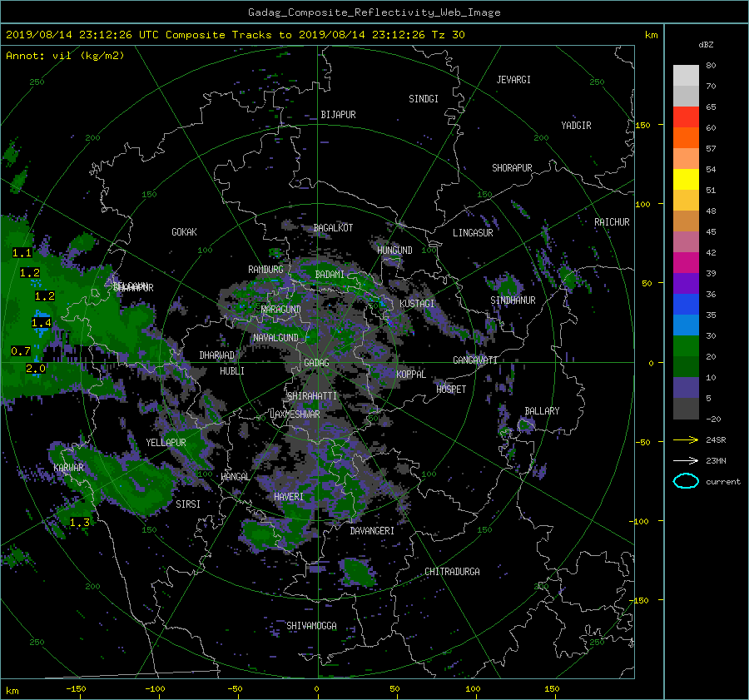
Task: Click the yellow 24SR arrow legend icon
Action: click(x=686, y=439)
